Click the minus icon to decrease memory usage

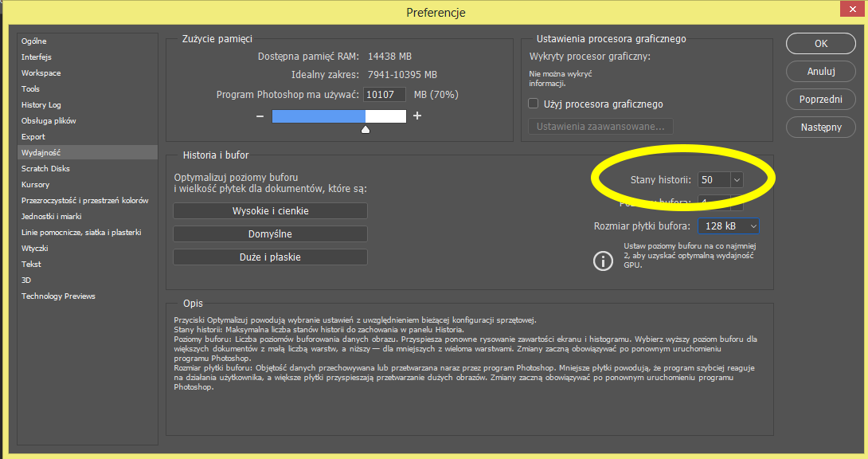260,116
